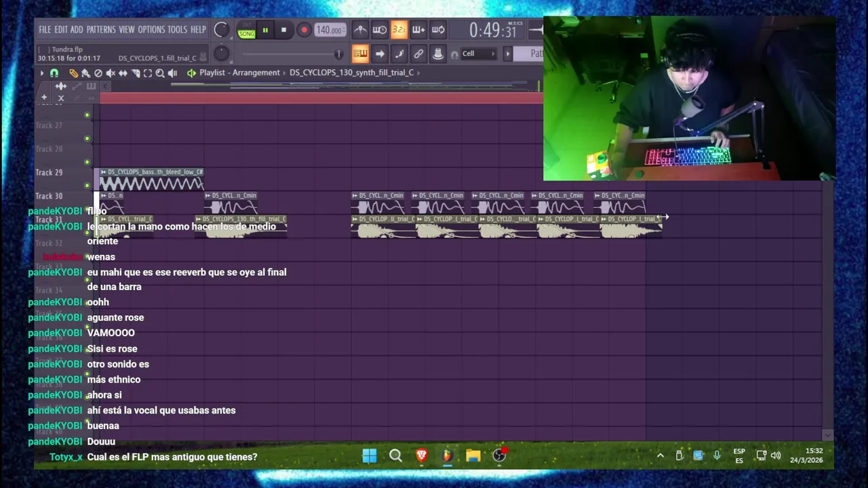Open the Cell snap dropdown
The height and width of the screenshot is (488, 868).
pyautogui.click(x=478, y=54)
